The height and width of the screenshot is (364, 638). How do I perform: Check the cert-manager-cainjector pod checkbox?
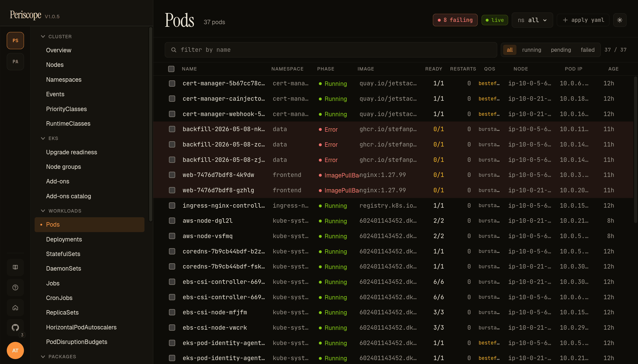172,99
